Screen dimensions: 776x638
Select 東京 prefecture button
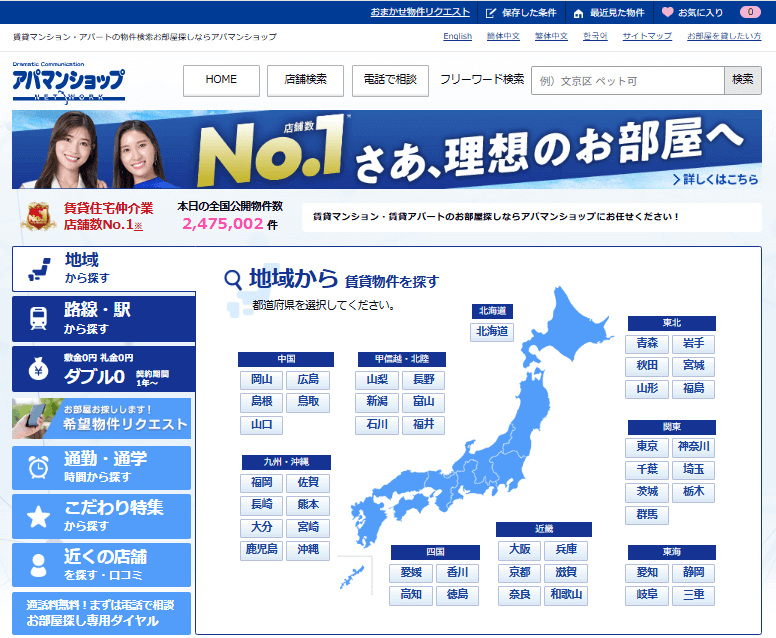pos(647,446)
